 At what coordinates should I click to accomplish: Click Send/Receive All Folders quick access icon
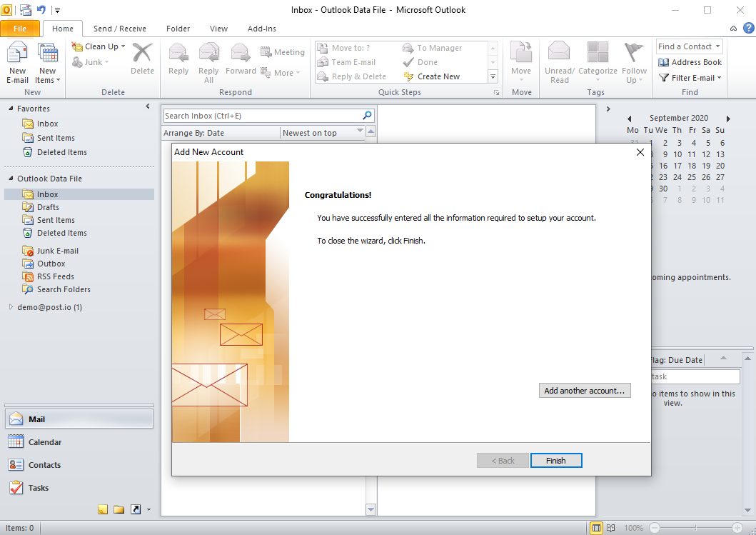coord(26,10)
